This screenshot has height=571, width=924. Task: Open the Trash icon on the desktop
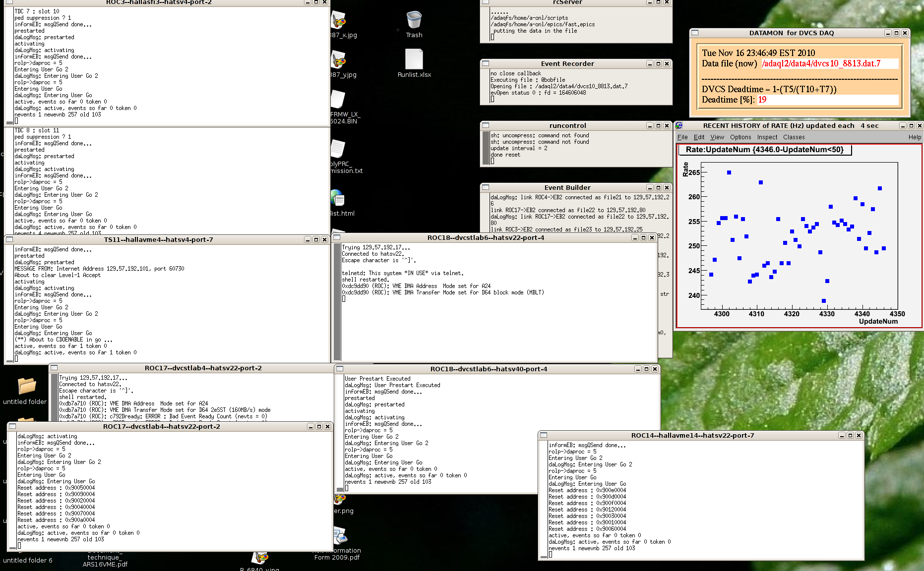(414, 21)
